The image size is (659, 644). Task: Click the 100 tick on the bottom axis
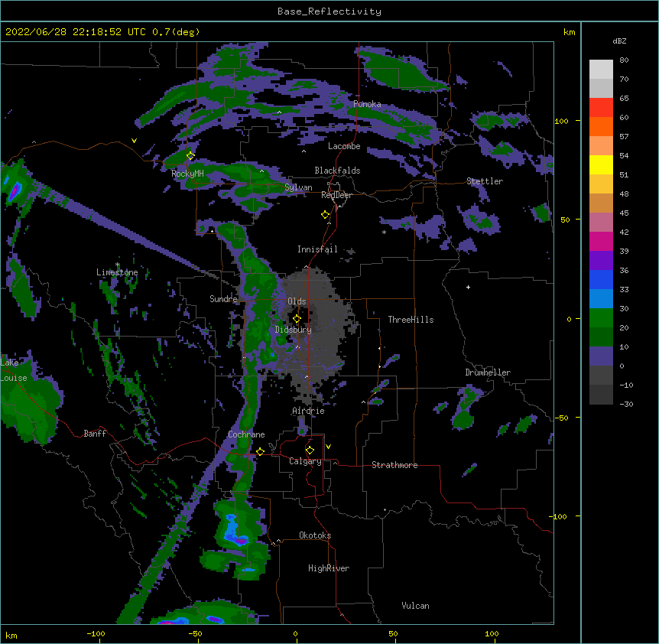pyautogui.click(x=492, y=633)
